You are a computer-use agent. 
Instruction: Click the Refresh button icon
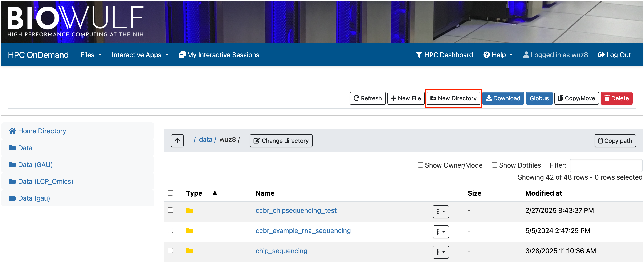[356, 98]
